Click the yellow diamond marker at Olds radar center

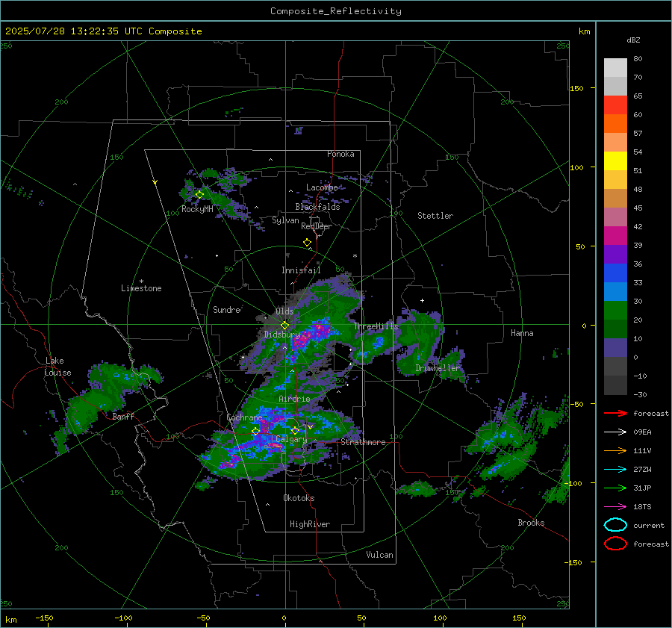pyautogui.click(x=284, y=326)
